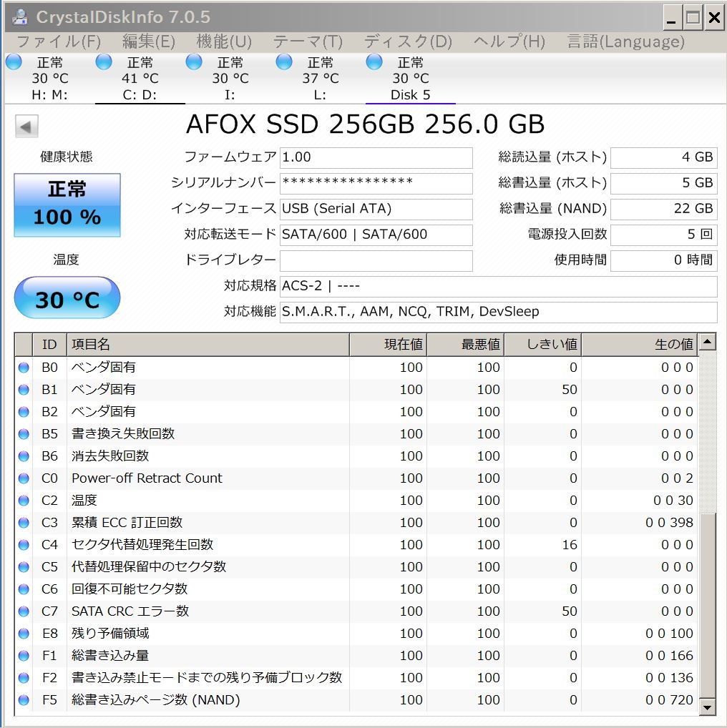This screenshot has width=727, height=728.
Task: Click status dot for attribute B1
Action: click(24, 390)
